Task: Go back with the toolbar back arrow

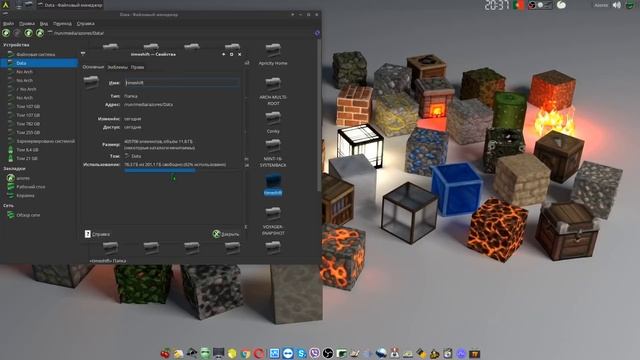Action: (6, 33)
